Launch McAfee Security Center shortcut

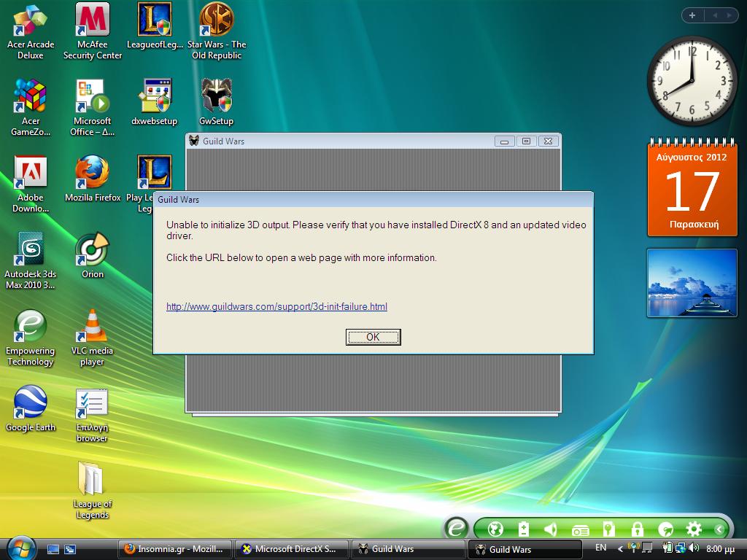pyautogui.click(x=93, y=31)
